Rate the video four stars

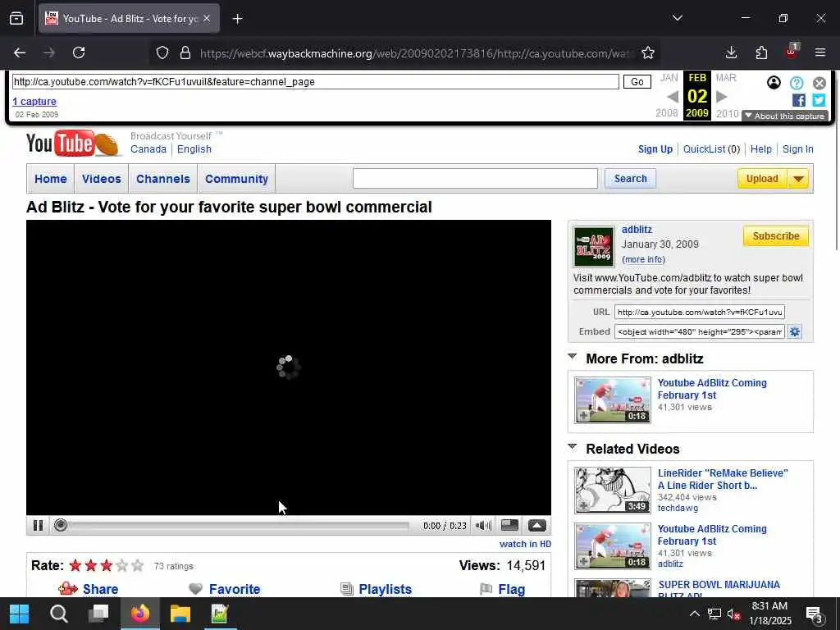(122, 566)
